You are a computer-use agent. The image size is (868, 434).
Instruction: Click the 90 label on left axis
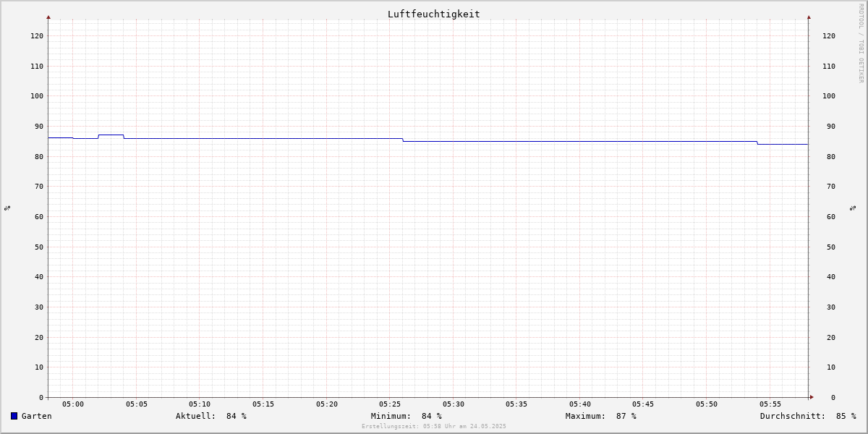[x=39, y=126]
